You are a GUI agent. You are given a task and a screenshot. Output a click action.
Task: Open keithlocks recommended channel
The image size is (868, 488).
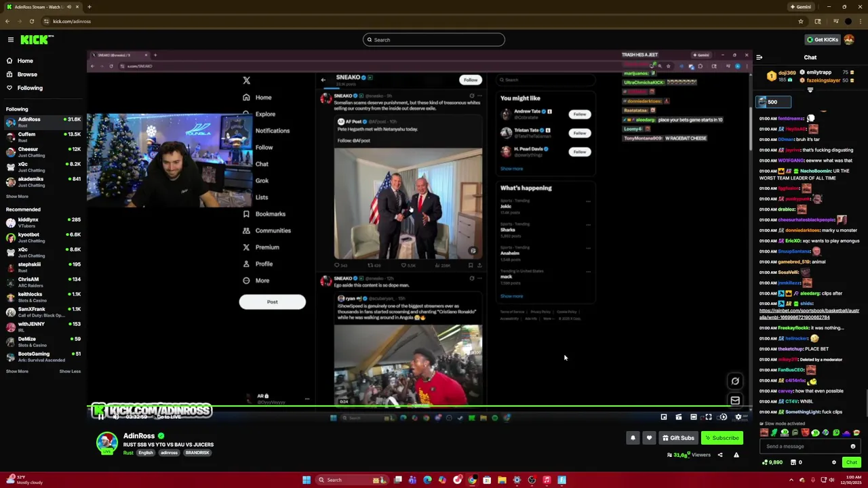[42, 297]
